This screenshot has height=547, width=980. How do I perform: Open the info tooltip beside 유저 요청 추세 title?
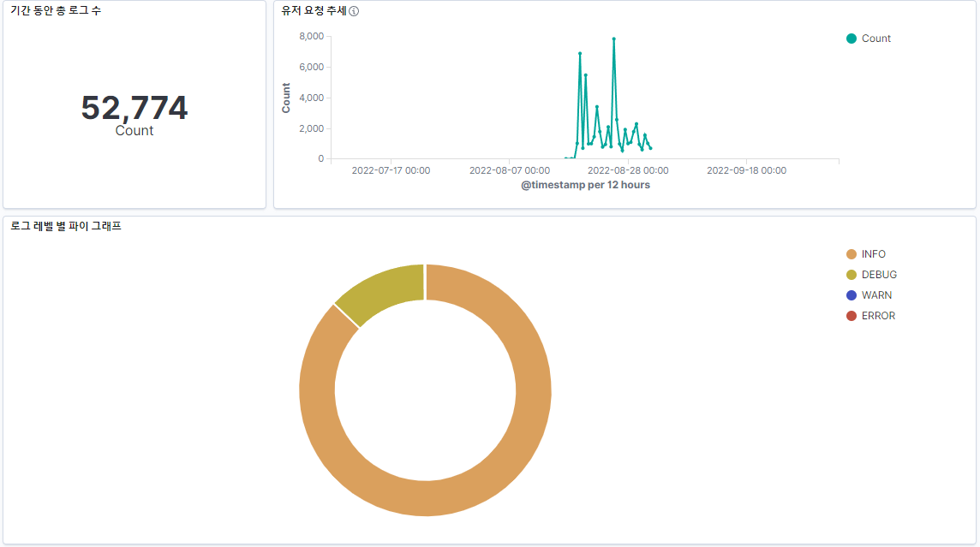point(355,12)
